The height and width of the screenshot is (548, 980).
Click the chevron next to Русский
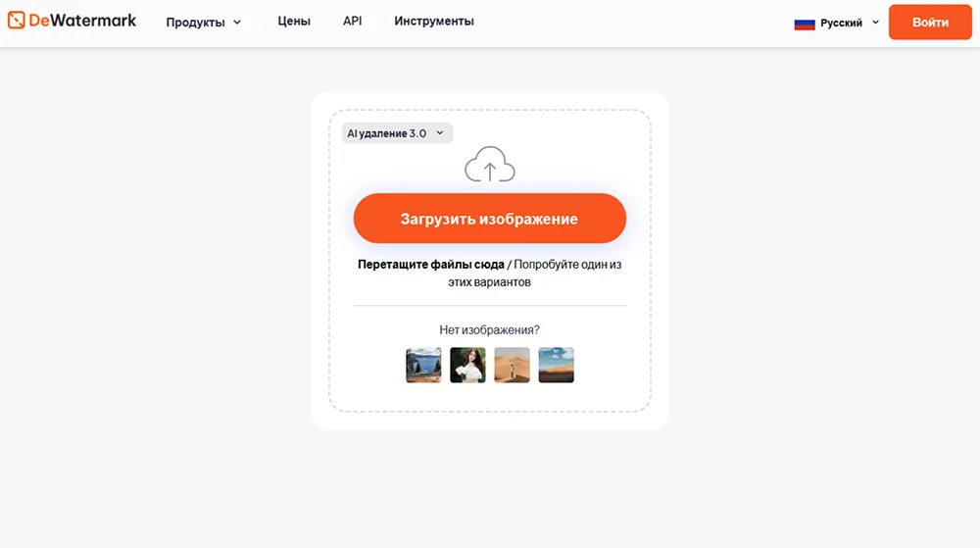tap(874, 23)
